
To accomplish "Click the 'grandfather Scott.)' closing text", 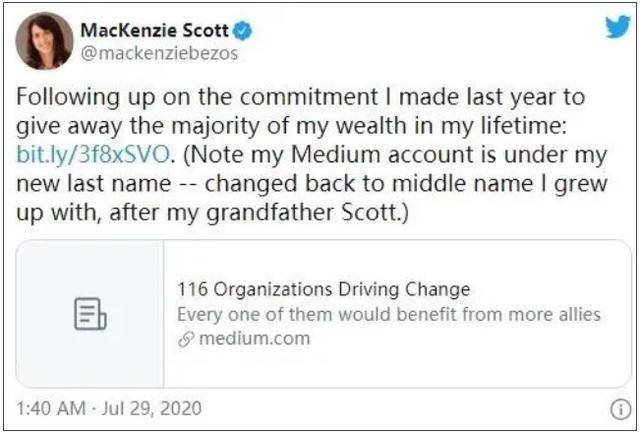I will [307, 213].
